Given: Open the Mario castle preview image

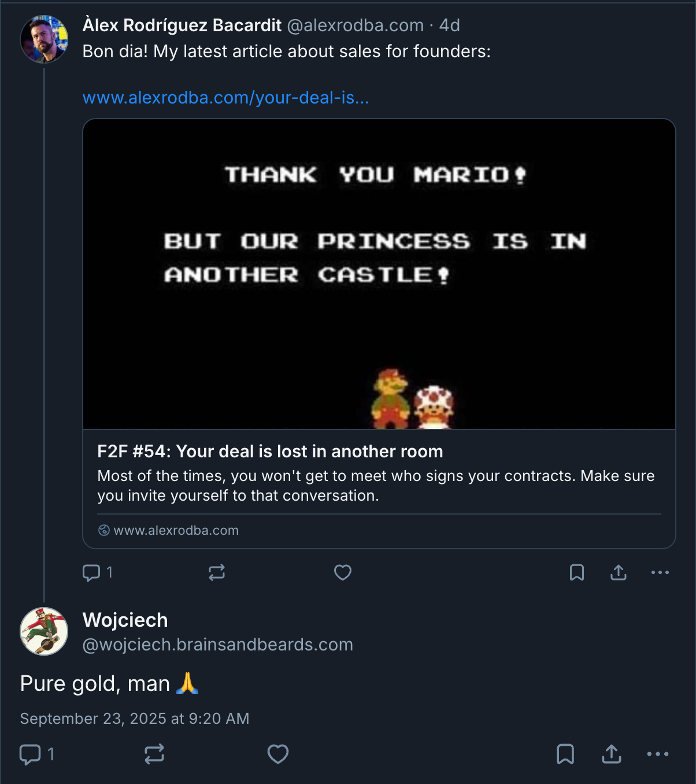Looking at the screenshot, I should (x=379, y=274).
